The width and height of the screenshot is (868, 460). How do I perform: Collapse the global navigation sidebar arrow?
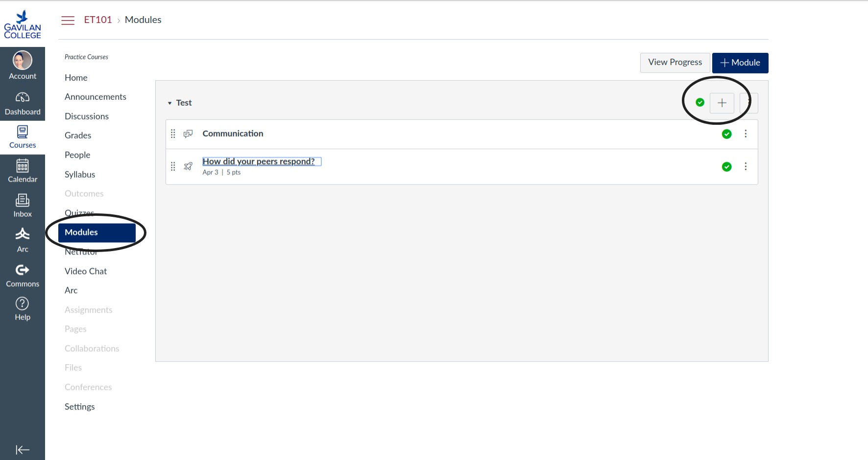pos(23,450)
